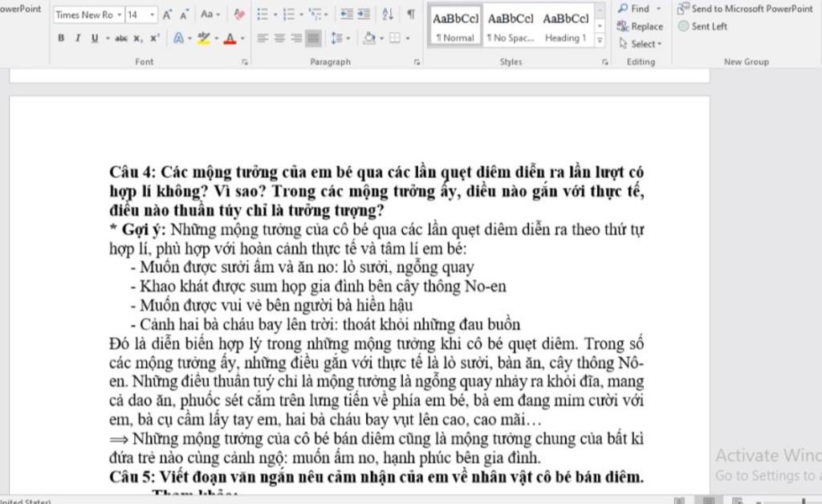Expand underline style dropdown arrow
This screenshot has height=504, width=822.
[x=108, y=39]
